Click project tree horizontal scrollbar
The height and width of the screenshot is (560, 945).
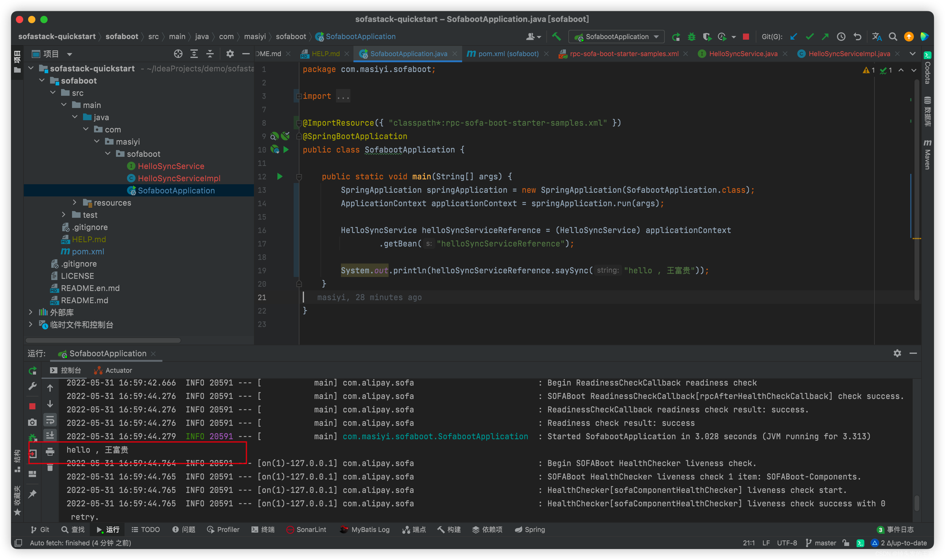103,340
